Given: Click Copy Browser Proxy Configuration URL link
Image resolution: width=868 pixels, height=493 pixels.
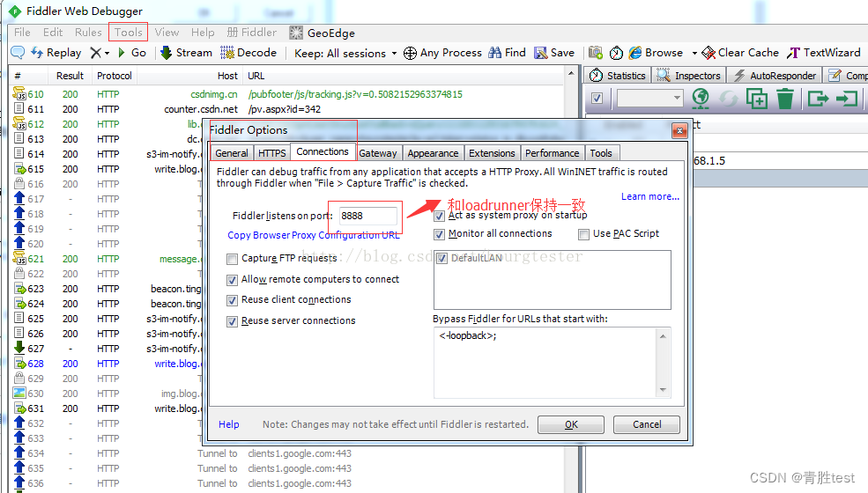Looking at the screenshot, I should tap(314, 235).
